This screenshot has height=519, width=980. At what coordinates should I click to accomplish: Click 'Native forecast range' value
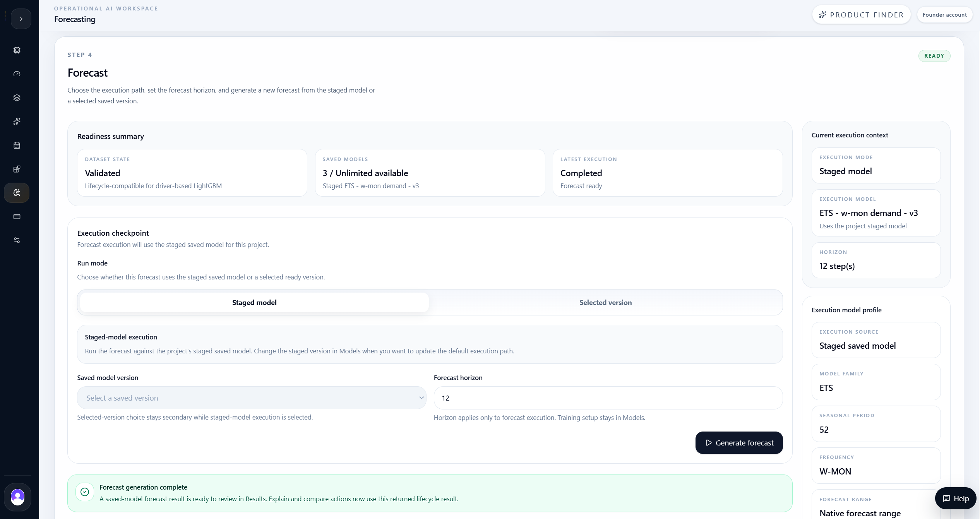pos(860,513)
